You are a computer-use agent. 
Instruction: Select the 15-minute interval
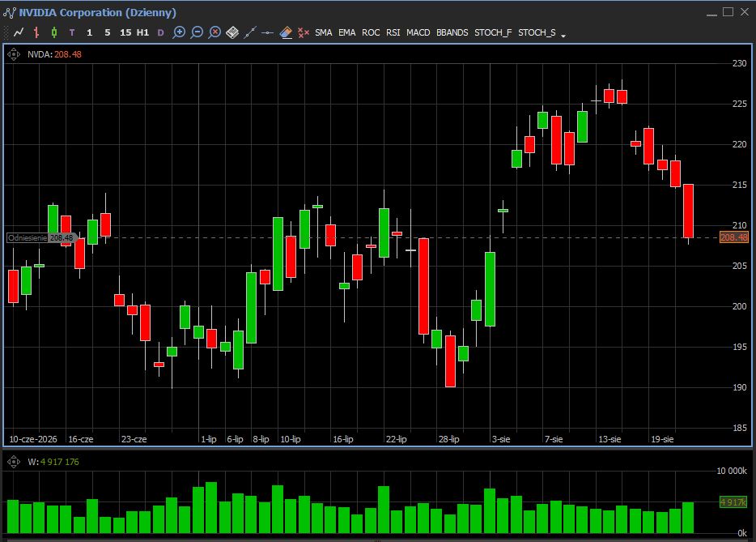tap(125, 32)
